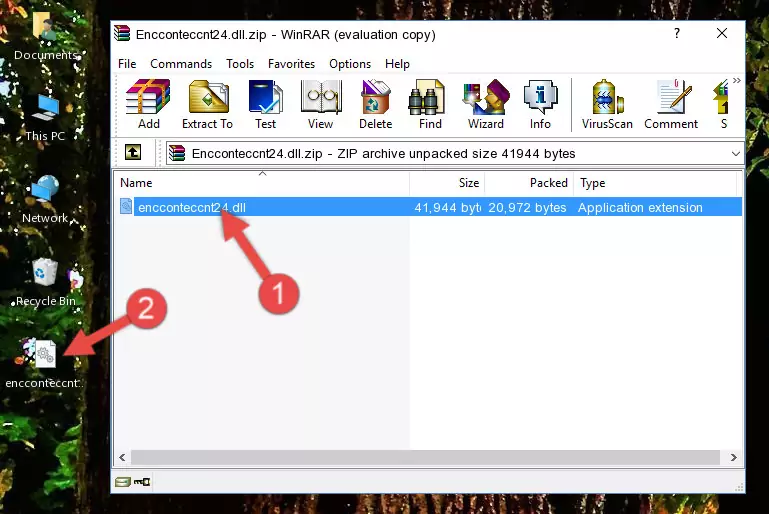Sort files by the Type column

pos(655,182)
